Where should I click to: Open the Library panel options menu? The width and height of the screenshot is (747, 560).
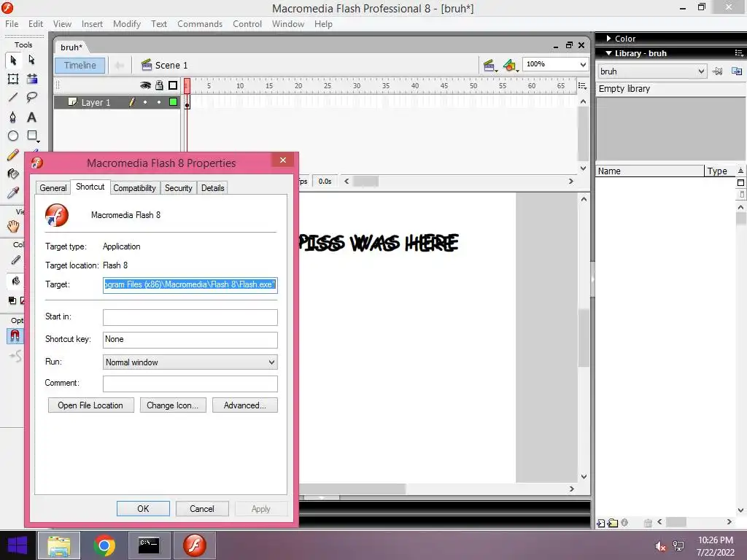point(739,52)
